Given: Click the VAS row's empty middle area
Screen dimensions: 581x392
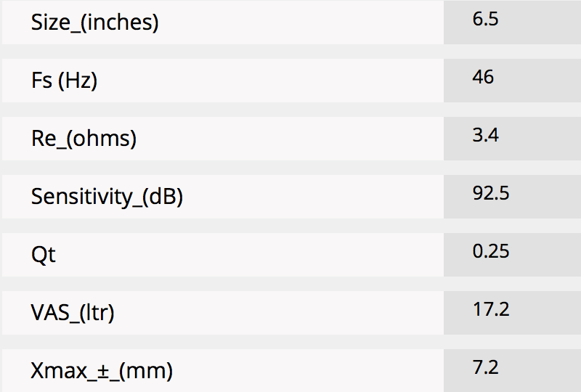Looking at the screenshot, I should click(279, 313).
